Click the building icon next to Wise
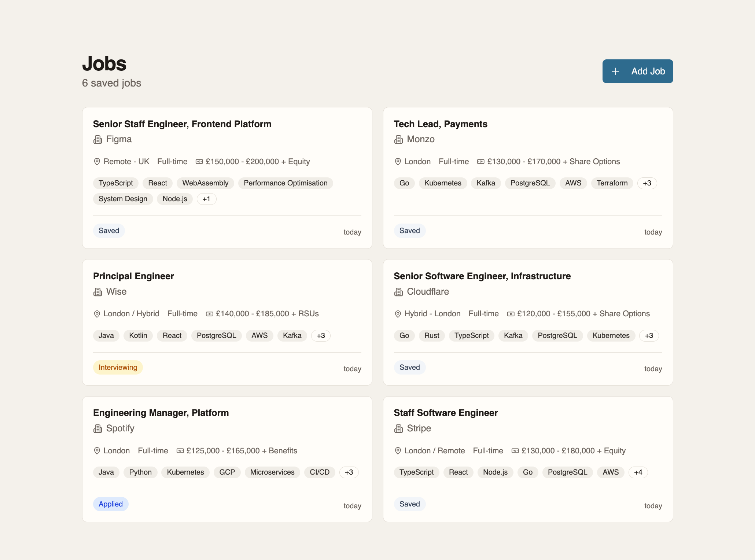This screenshot has height=560, width=755. tap(97, 292)
